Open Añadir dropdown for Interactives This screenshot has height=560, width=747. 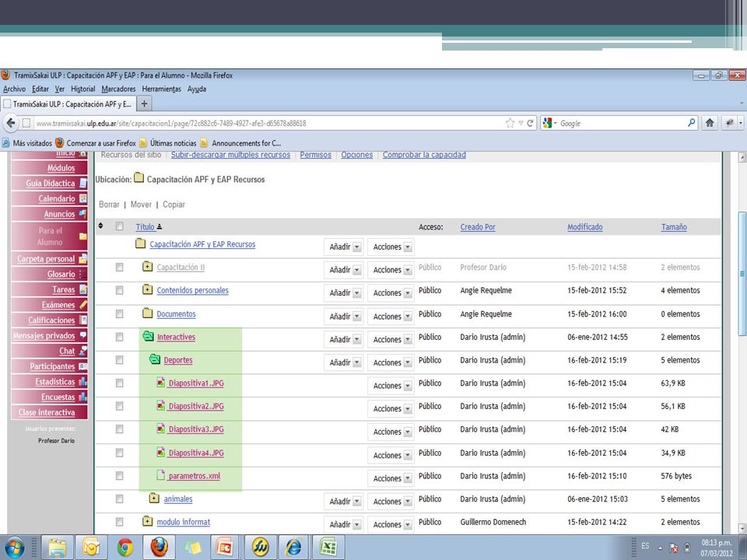coord(344,339)
